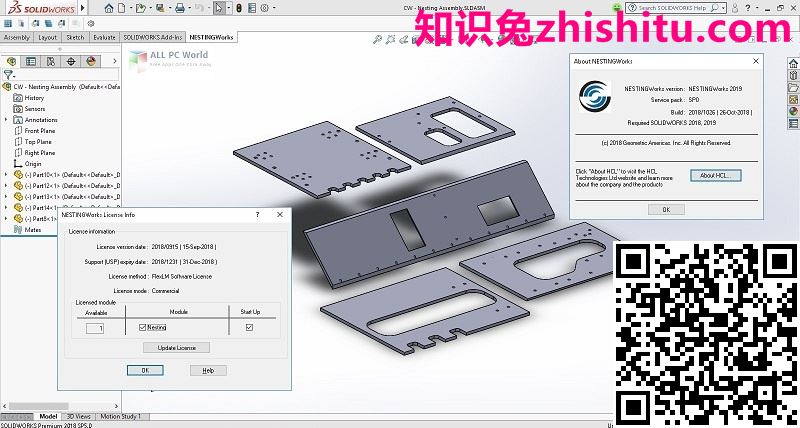Click OK in the About NESTINGWorks dialog
The image size is (800, 428).
click(666, 210)
